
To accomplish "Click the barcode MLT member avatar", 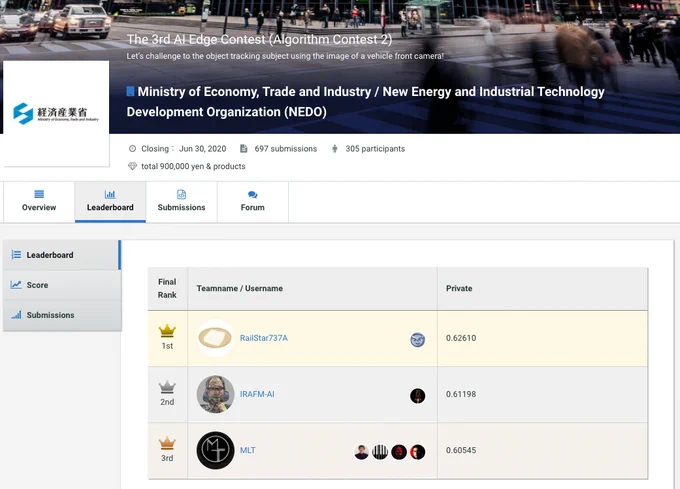I will pos(380,452).
